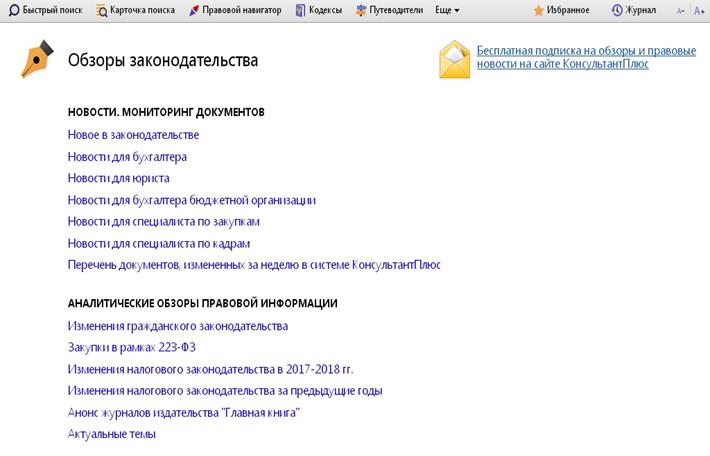Open Актуальные темы link
This screenshot has width=710, height=456.
point(111,434)
